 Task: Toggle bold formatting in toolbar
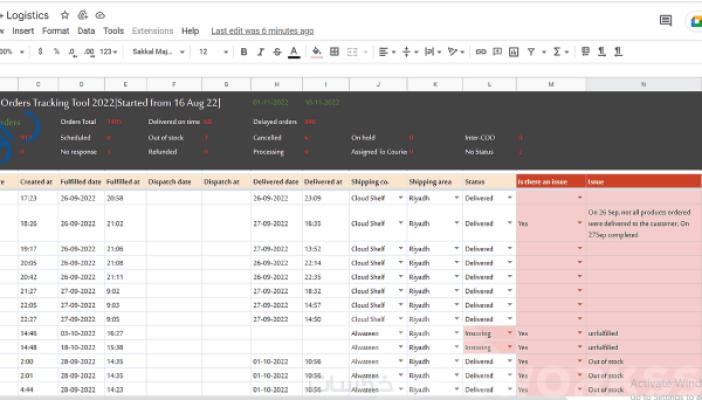pos(244,52)
